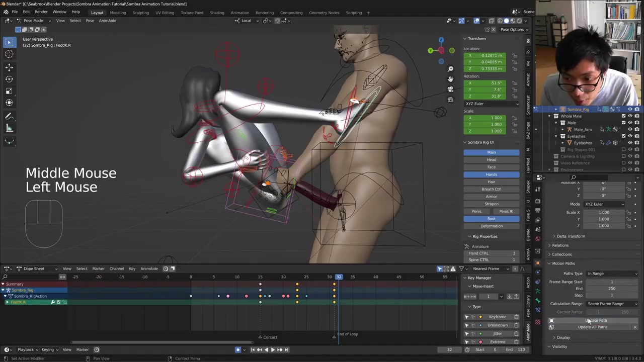
Task: Select the Annotate tool in the left toolbar
Action: [x=9, y=116]
